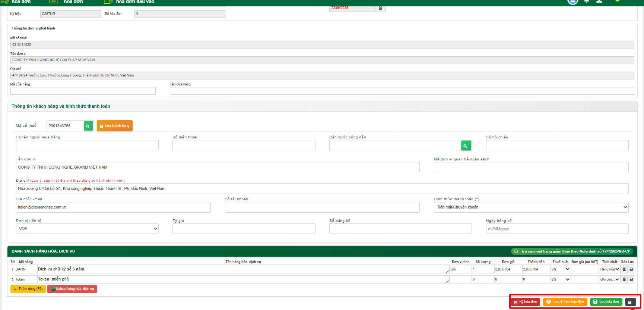The width and height of the screenshot is (644, 310).
Task: Click the Họ tên người mua hàng field
Action: pyautogui.click(x=87, y=145)
